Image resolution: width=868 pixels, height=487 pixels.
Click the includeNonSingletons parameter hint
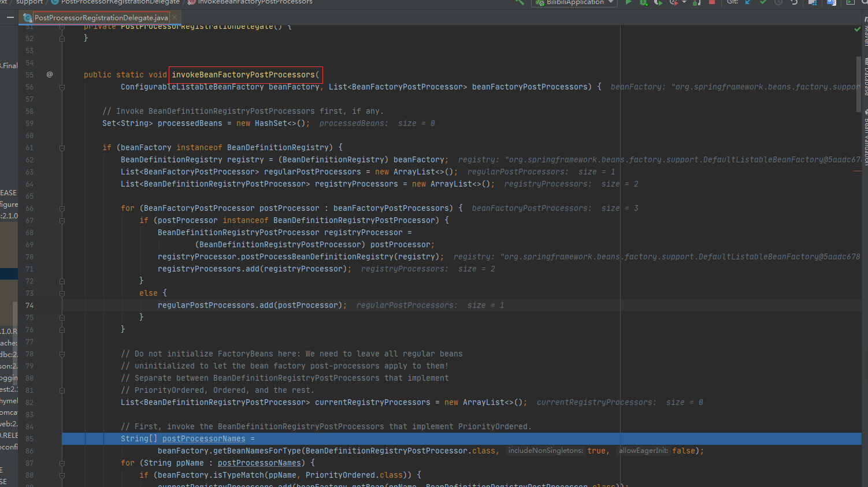[x=545, y=451]
